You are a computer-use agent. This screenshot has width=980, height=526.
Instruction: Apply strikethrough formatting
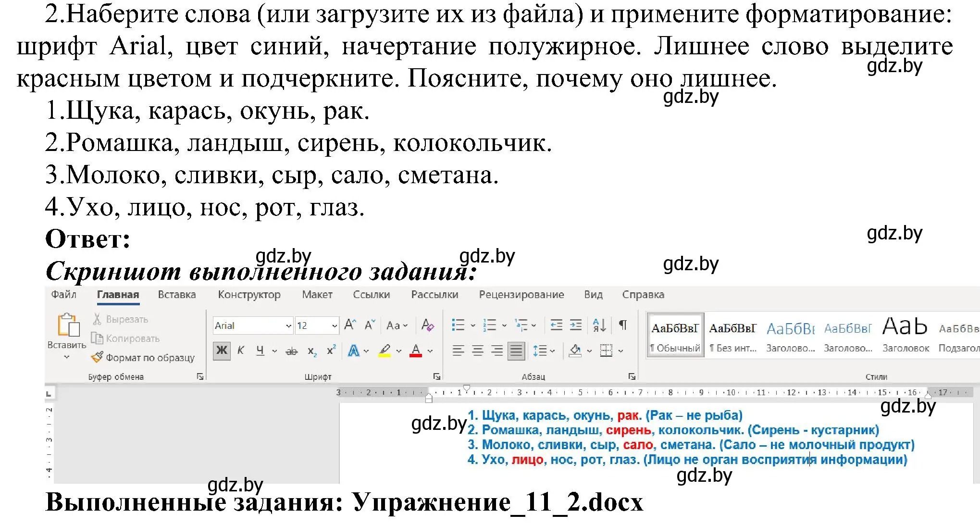tap(291, 351)
